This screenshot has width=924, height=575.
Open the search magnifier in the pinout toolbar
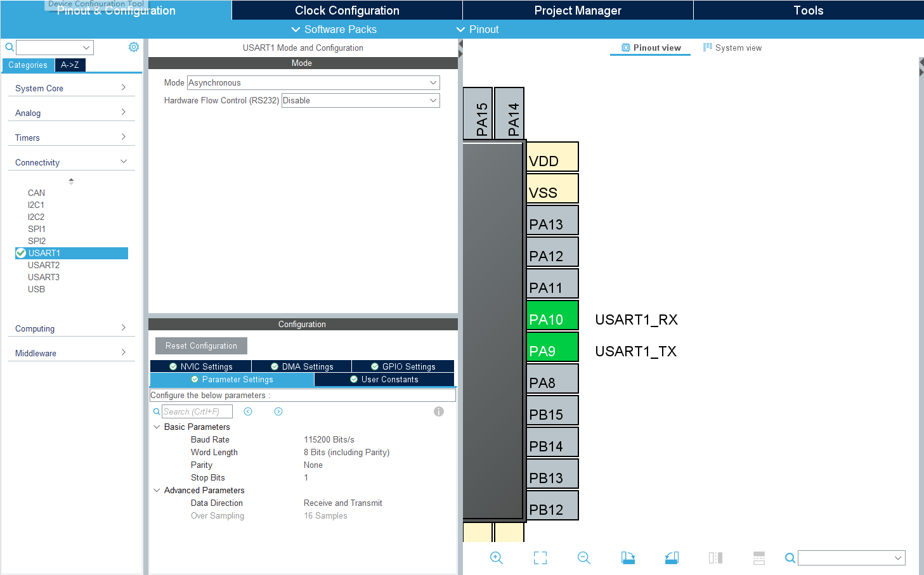pos(790,558)
